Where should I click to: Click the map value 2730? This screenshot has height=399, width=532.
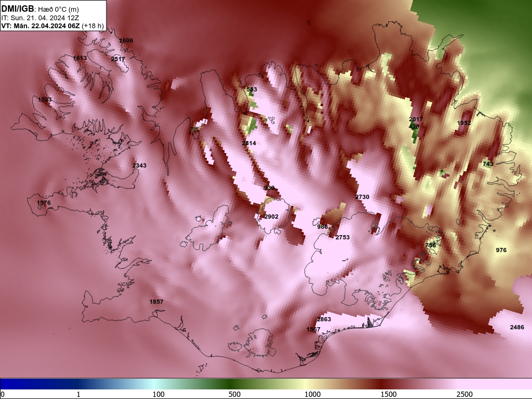(x=362, y=197)
